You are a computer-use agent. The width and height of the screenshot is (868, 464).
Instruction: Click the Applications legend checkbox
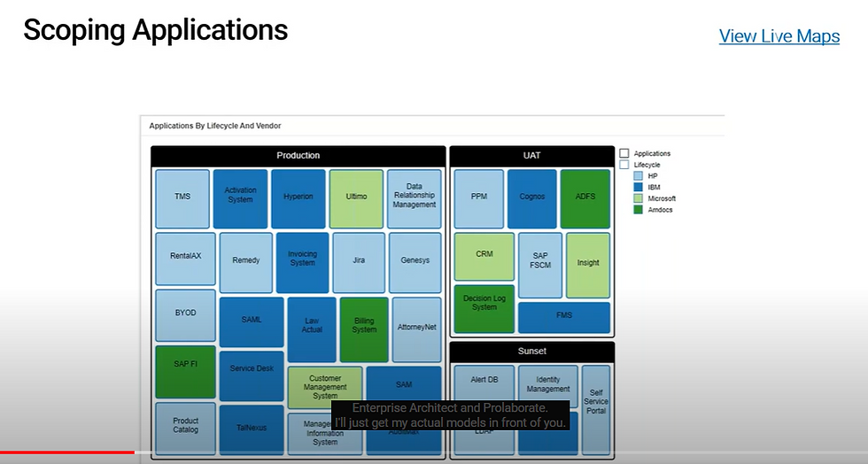click(624, 153)
